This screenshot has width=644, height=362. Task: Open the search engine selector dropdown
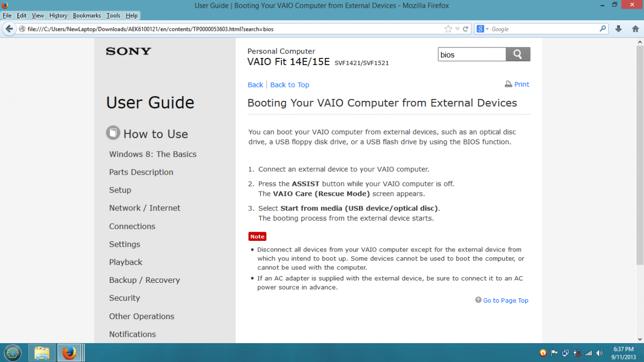tap(487, 29)
